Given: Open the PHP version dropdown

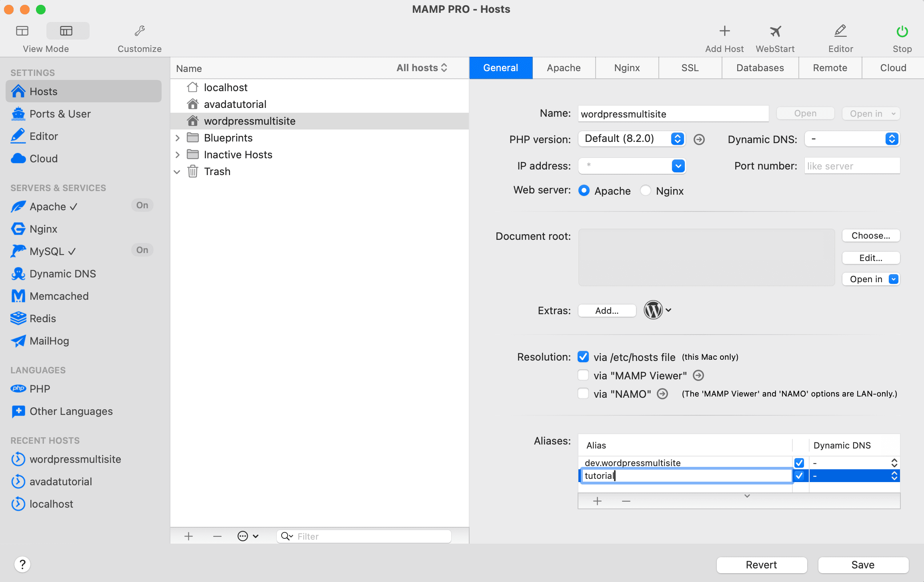Looking at the screenshot, I should coord(632,139).
